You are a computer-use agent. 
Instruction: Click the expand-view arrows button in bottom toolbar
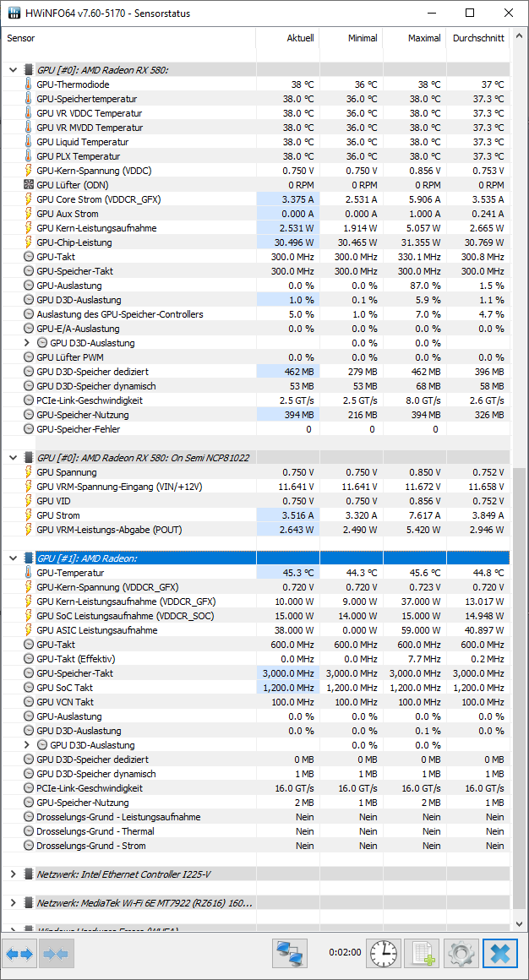pyautogui.click(x=19, y=954)
